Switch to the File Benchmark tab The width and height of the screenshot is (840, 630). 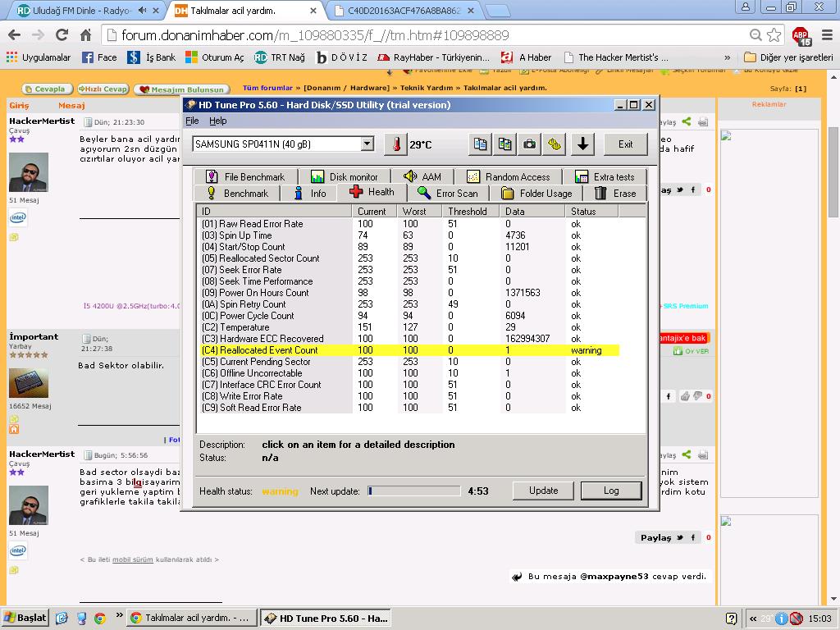[244, 177]
